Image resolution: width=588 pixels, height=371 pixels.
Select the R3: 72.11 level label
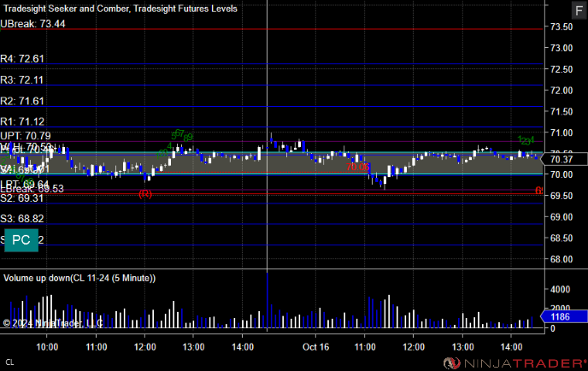click(x=21, y=79)
